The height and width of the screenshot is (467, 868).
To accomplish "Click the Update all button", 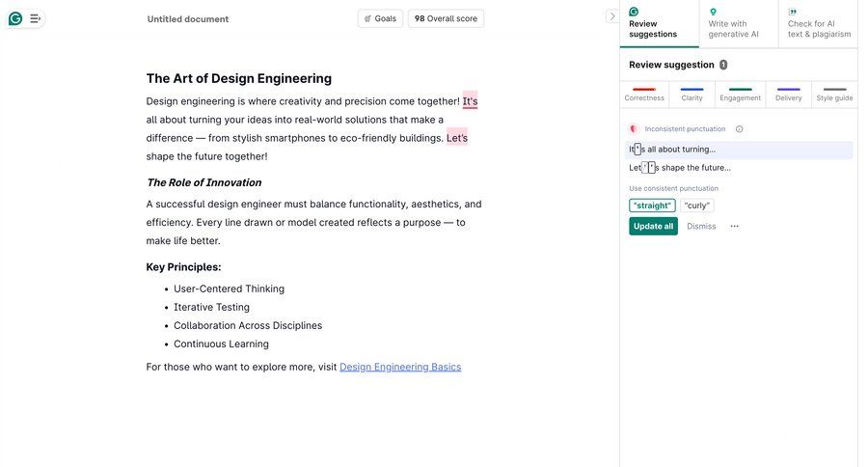I will tap(653, 226).
